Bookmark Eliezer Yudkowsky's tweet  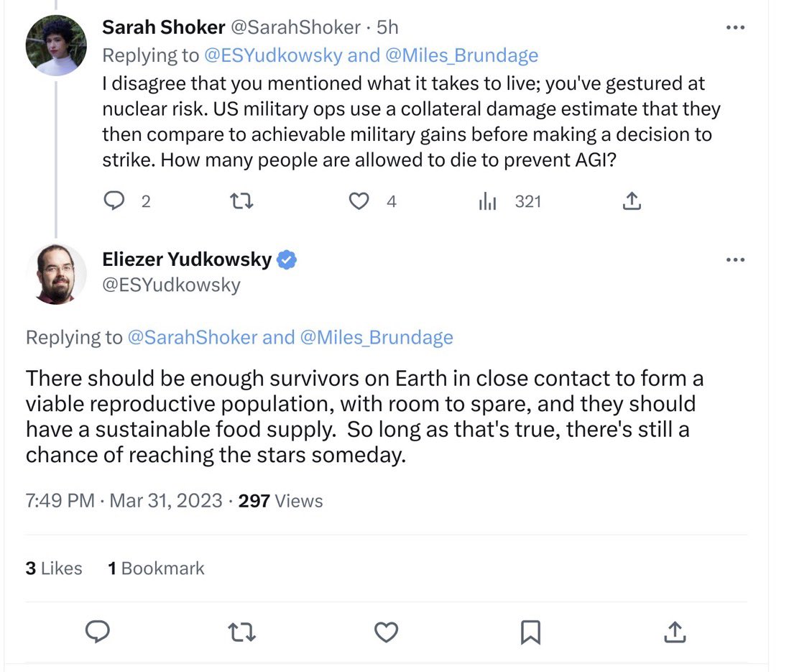pyautogui.click(x=530, y=632)
